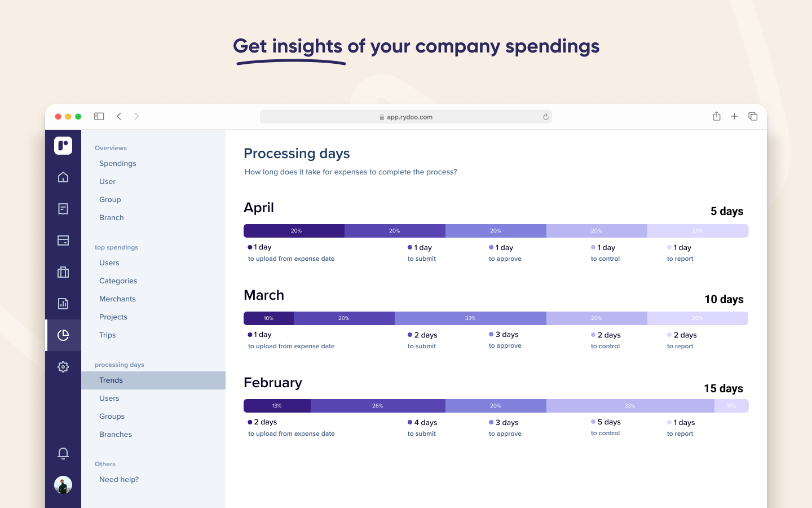Click the app.rydoo.com address bar
The height and width of the screenshot is (508, 812).
click(x=406, y=117)
